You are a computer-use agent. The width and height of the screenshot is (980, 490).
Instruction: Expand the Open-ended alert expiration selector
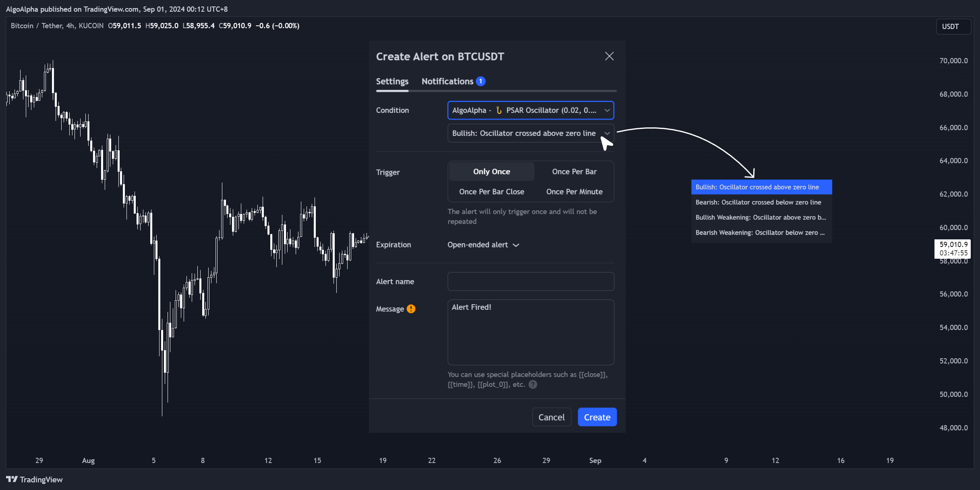click(x=483, y=245)
